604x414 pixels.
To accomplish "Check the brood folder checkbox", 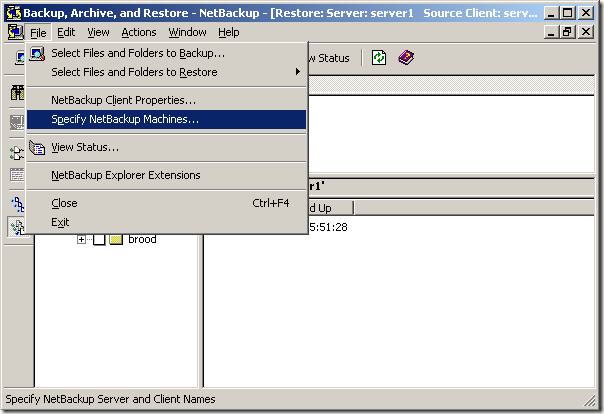I will coord(99,240).
